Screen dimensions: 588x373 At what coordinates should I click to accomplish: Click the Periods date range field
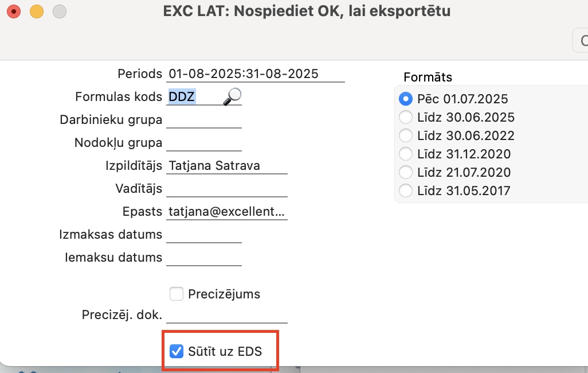[x=255, y=74]
